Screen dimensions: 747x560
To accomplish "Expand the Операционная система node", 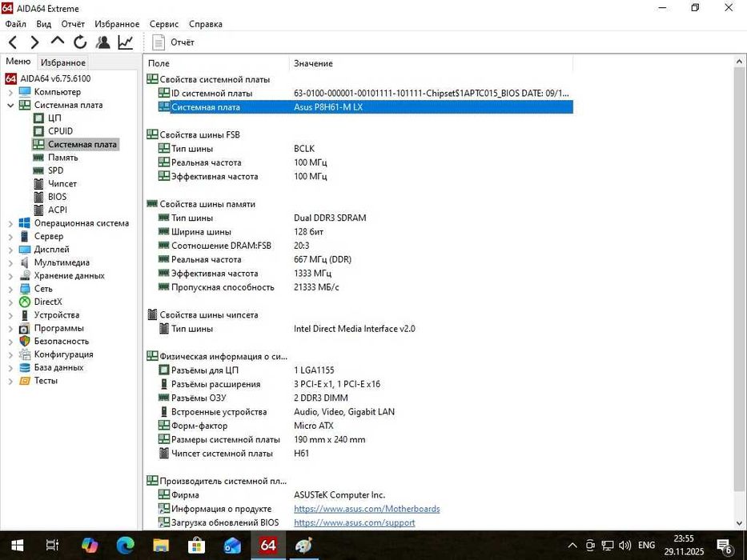I will pos(10,223).
